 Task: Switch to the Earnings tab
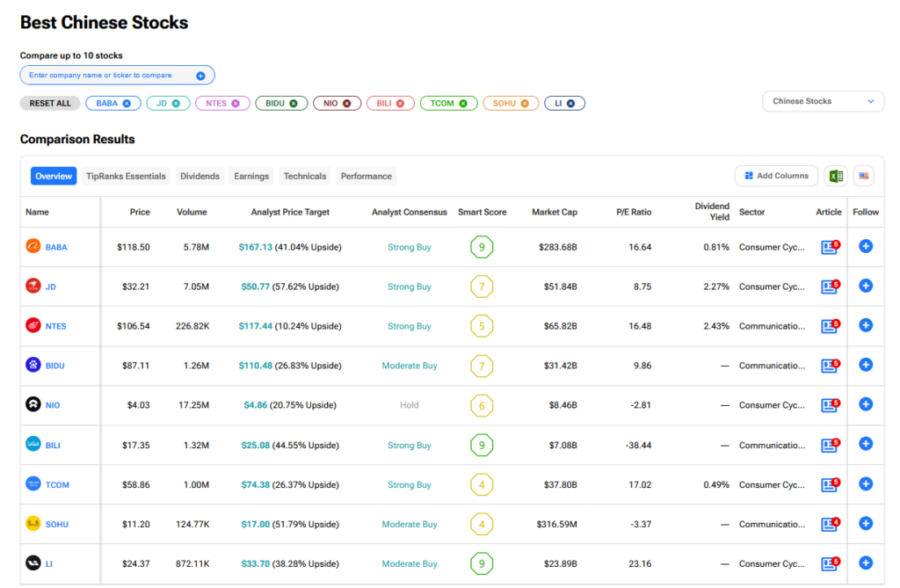point(251,177)
